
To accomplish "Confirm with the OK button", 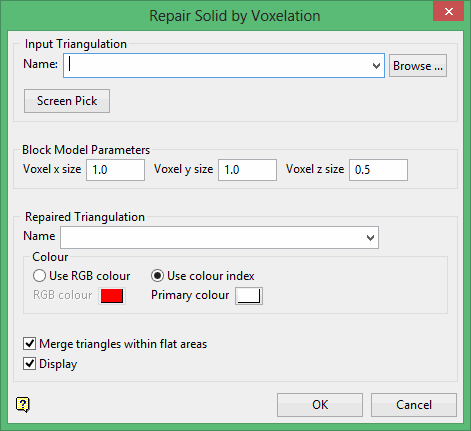I will (x=320, y=405).
